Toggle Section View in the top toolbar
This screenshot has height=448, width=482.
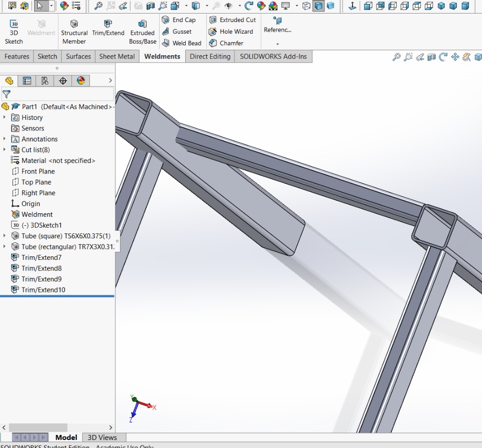[x=150, y=6]
